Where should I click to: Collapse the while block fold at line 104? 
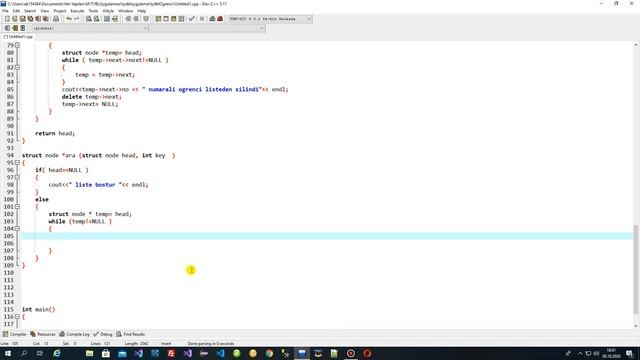tap(17, 229)
